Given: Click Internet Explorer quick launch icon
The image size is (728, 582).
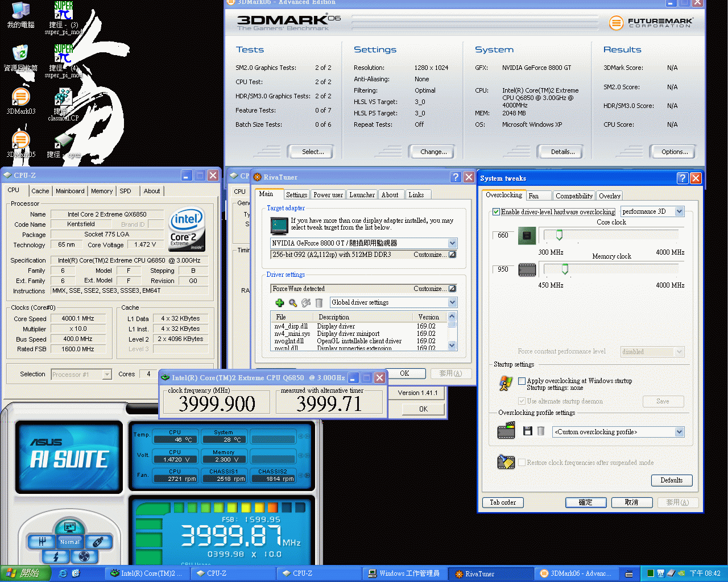Looking at the screenshot, I should pos(63,573).
